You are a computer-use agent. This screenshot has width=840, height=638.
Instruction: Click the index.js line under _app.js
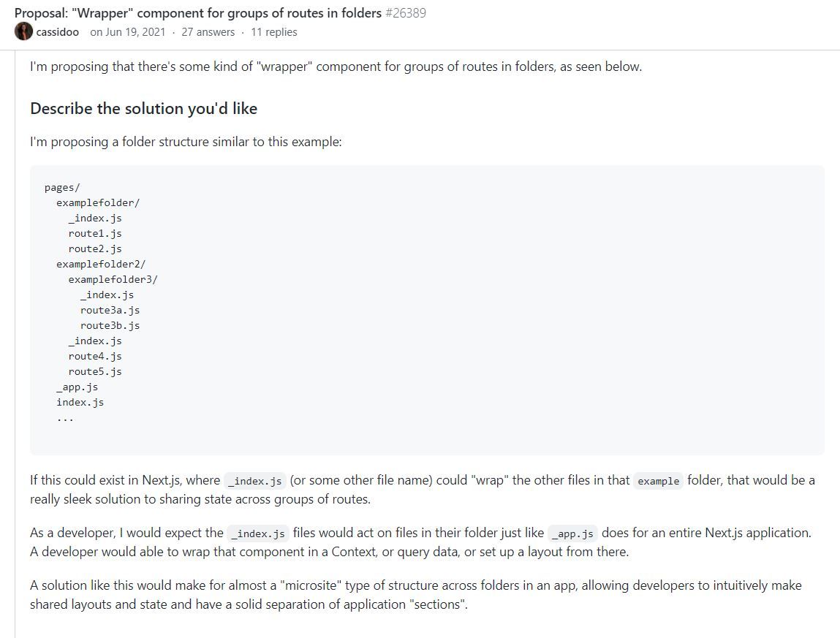tap(80, 402)
